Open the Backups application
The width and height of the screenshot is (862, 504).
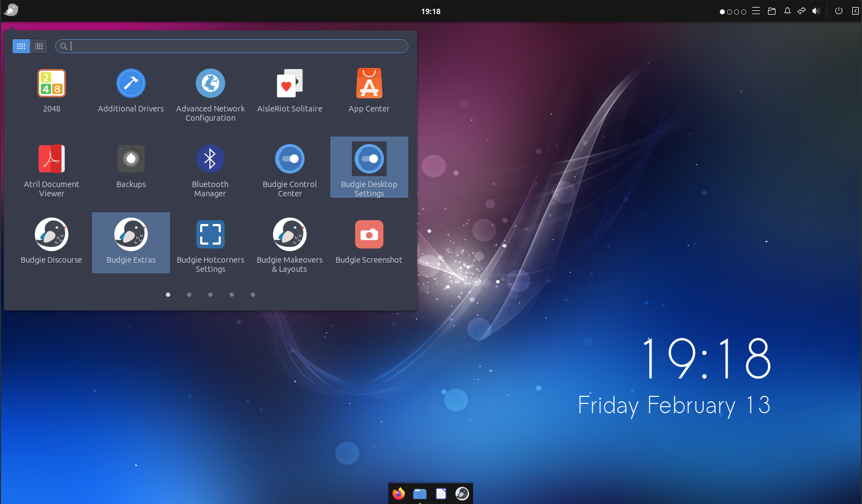click(131, 167)
